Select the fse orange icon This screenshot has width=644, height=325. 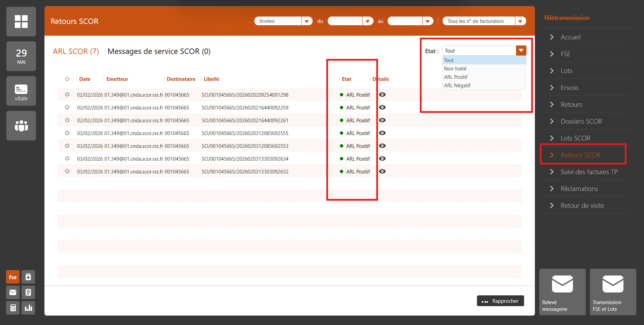13,277
